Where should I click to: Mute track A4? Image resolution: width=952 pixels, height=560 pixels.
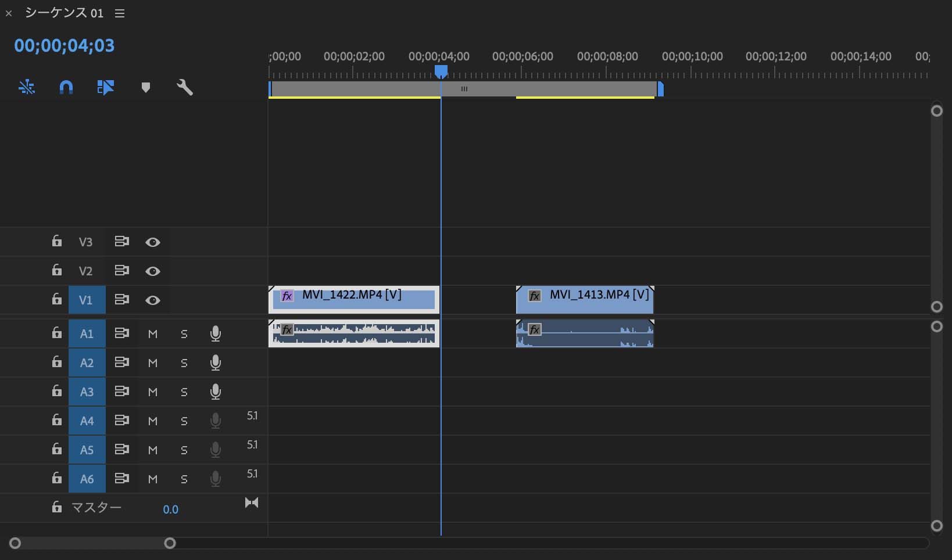153,421
